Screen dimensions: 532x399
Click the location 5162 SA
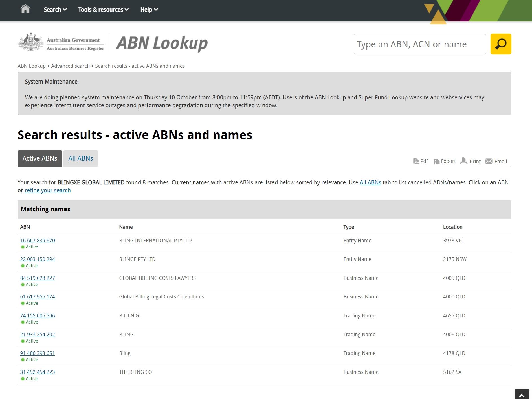click(x=452, y=372)
